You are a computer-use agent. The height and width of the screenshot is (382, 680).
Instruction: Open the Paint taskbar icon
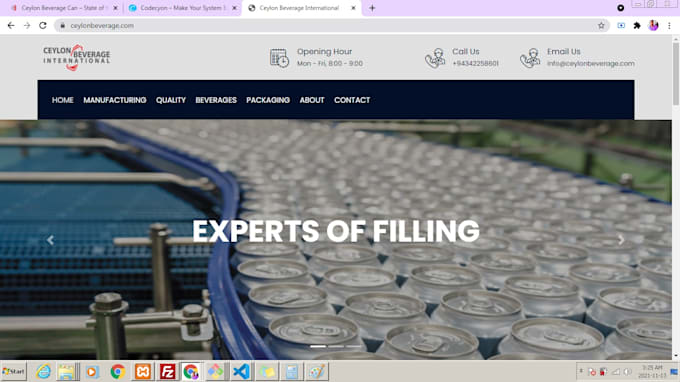[x=317, y=372]
